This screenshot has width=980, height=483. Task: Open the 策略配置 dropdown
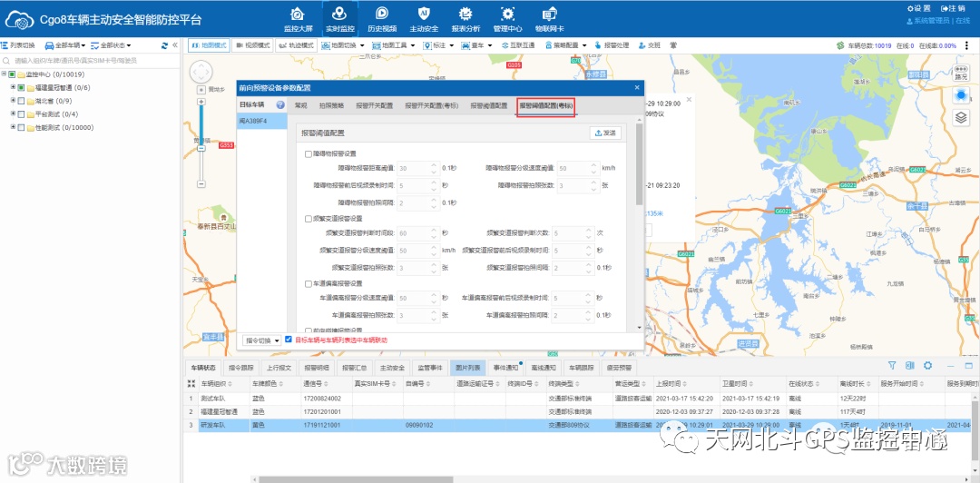566,45
